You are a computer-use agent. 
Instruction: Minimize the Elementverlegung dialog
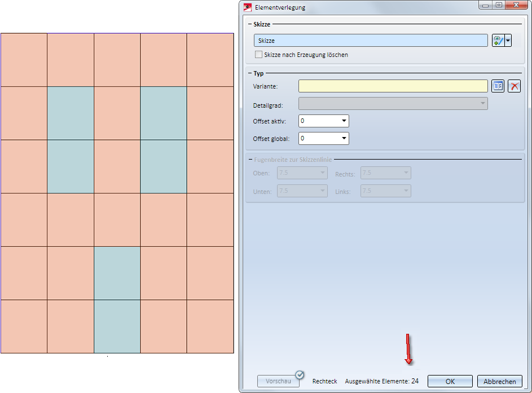[x=486, y=5]
